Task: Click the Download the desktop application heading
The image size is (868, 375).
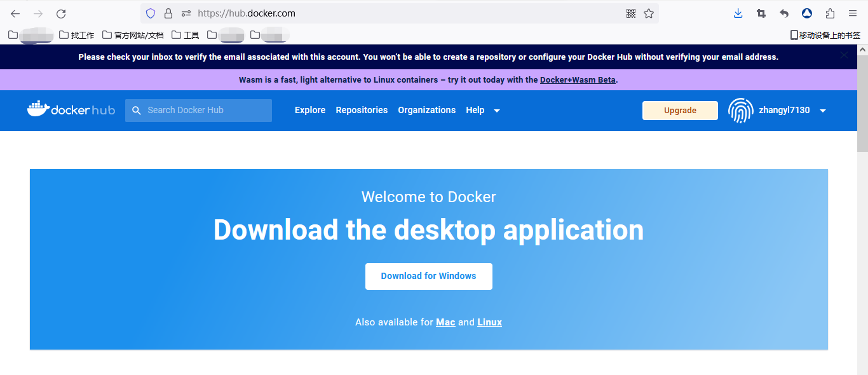Action: (429, 229)
